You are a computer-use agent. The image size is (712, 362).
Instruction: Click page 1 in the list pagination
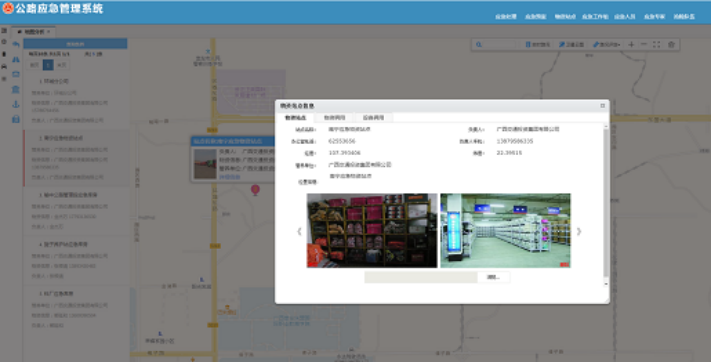tap(48, 65)
